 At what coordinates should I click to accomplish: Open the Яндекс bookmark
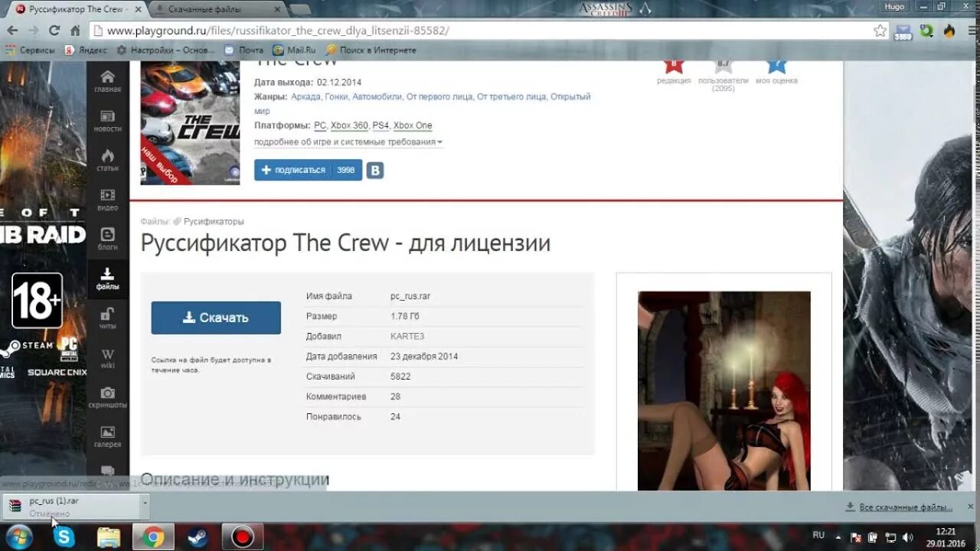(86, 50)
